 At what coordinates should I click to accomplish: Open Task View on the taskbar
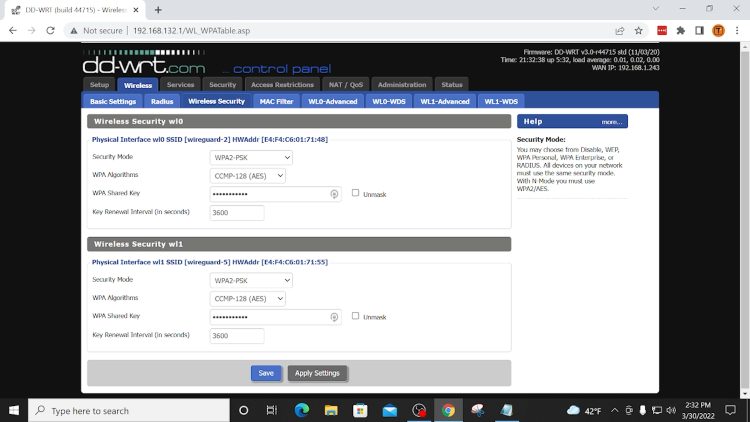pos(272,411)
